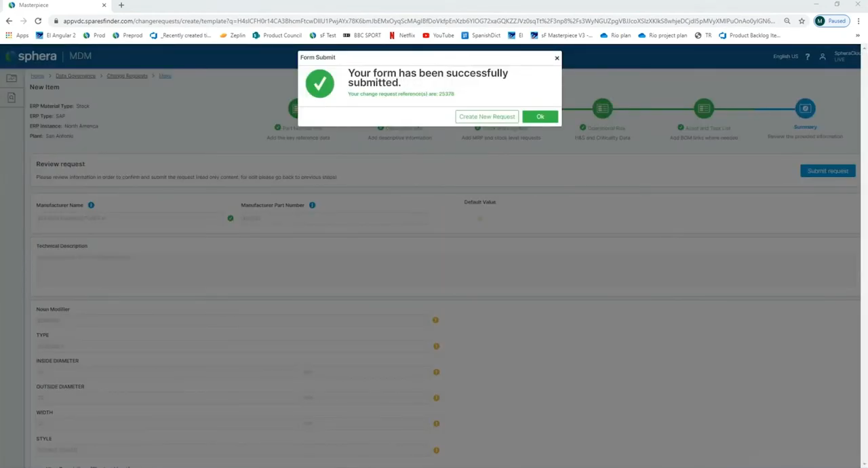Click the Data Governance breadcrumb link
The height and width of the screenshot is (468, 868).
point(75,76)
